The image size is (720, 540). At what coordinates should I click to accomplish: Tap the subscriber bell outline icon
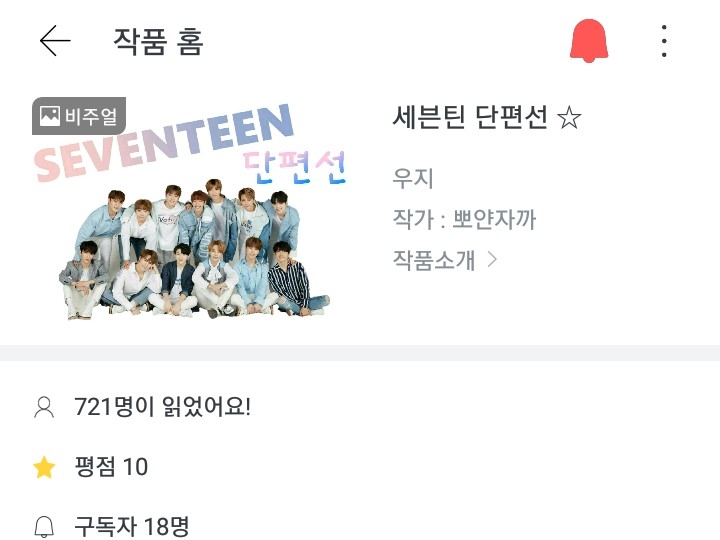[x=44, y=527]
